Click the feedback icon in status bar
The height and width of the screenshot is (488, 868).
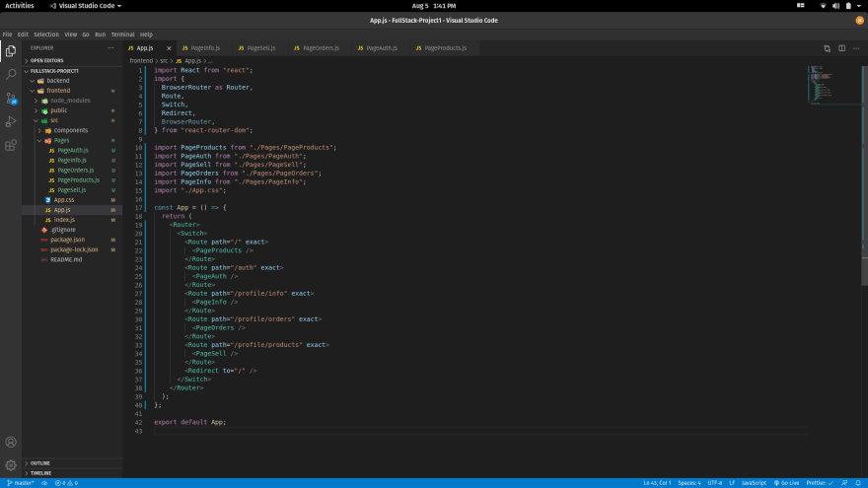[x=844, y=483]
